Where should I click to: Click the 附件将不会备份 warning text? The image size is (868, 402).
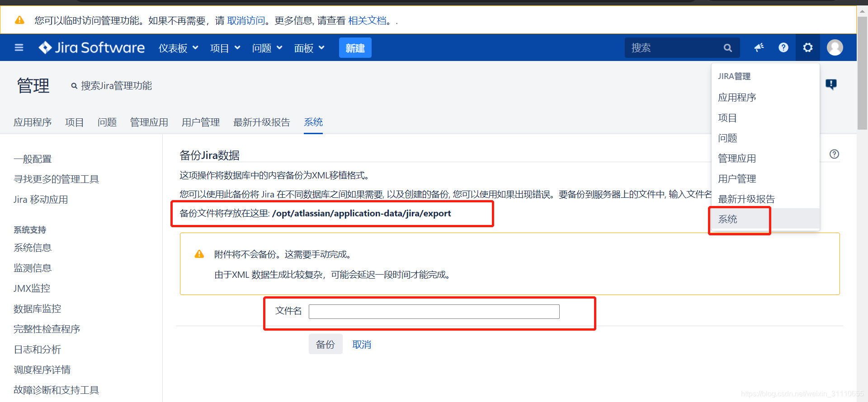tap(283, 254)
